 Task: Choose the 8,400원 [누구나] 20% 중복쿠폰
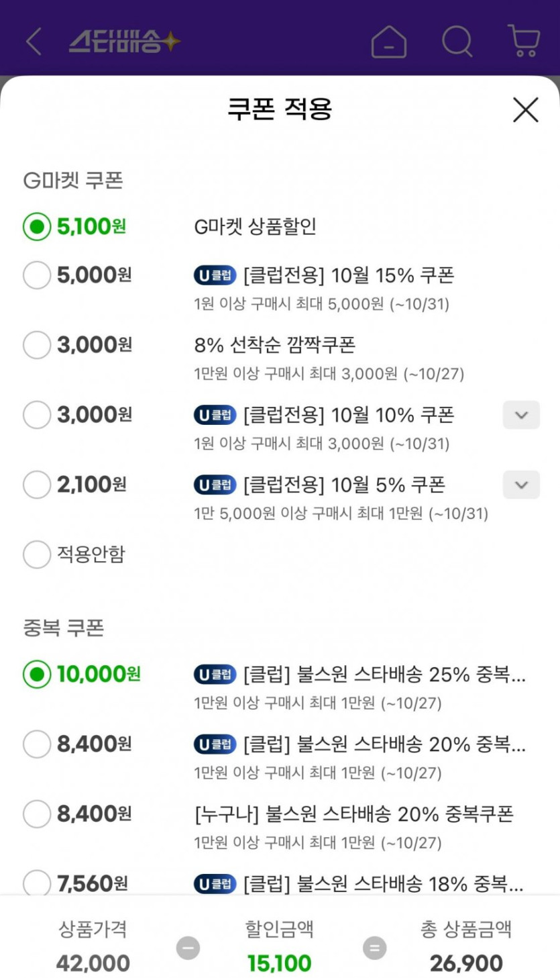pos(37,814)
